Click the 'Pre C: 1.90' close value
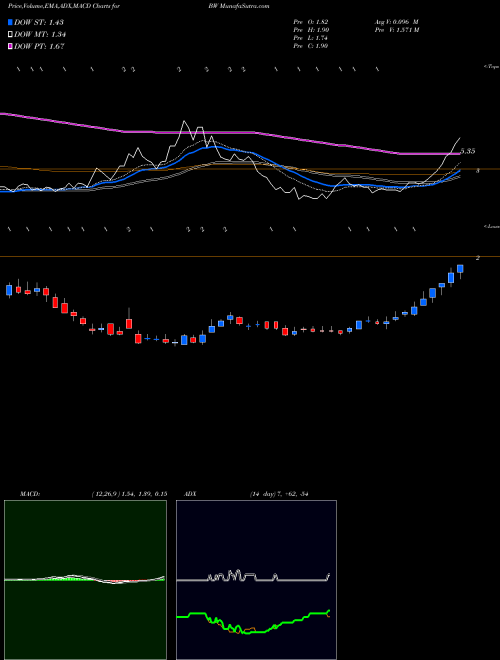 pyautogui.click(x=311, y=46)
